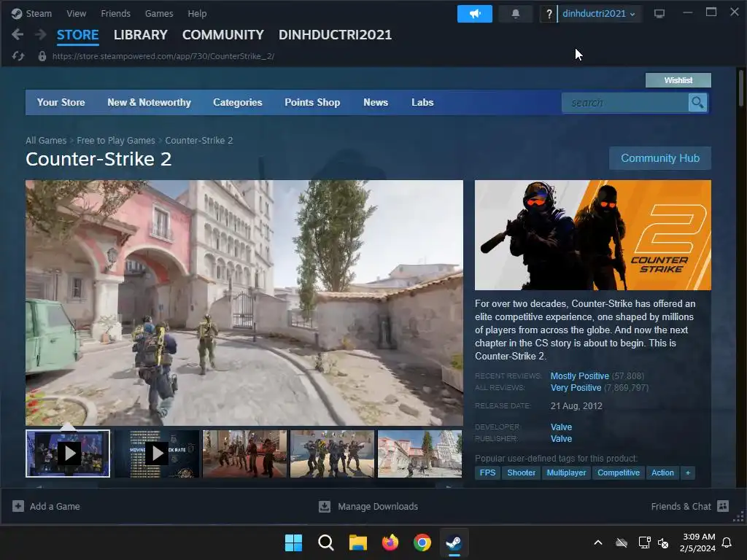Click the Manage Downloads download icon
Screen dimensions: 747x560
pos(325,506)
